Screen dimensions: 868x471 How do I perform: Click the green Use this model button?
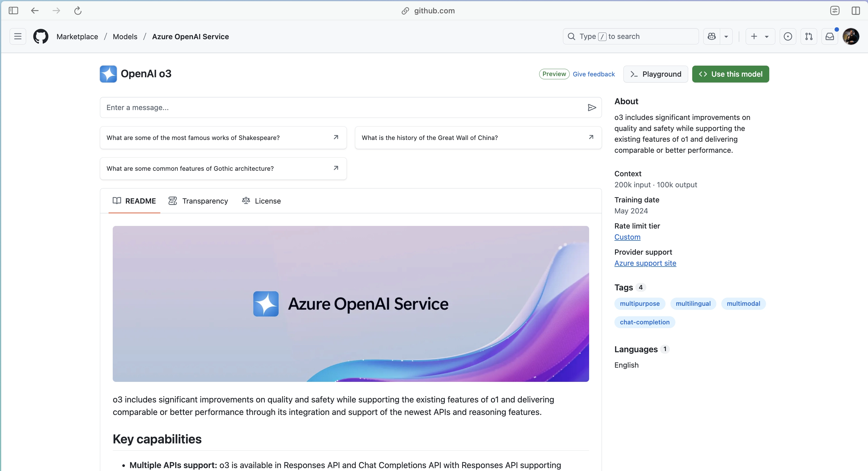[x=731, y=74]
